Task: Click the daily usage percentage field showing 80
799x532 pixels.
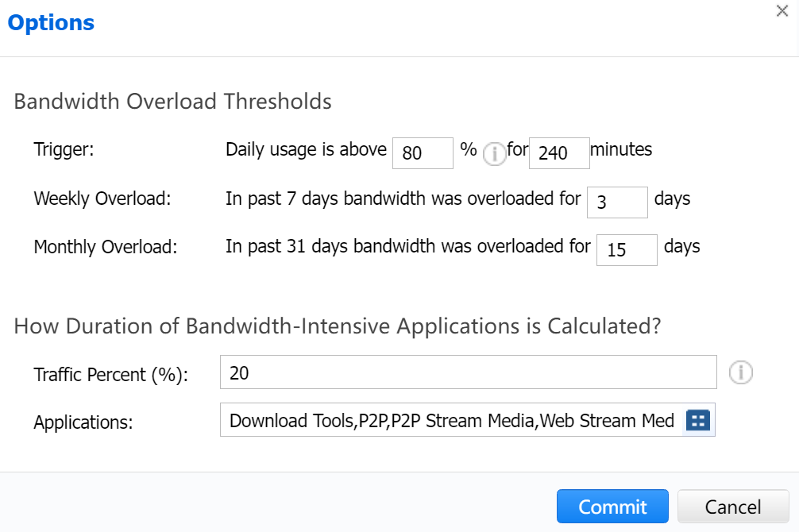Action: click(422, 153)
